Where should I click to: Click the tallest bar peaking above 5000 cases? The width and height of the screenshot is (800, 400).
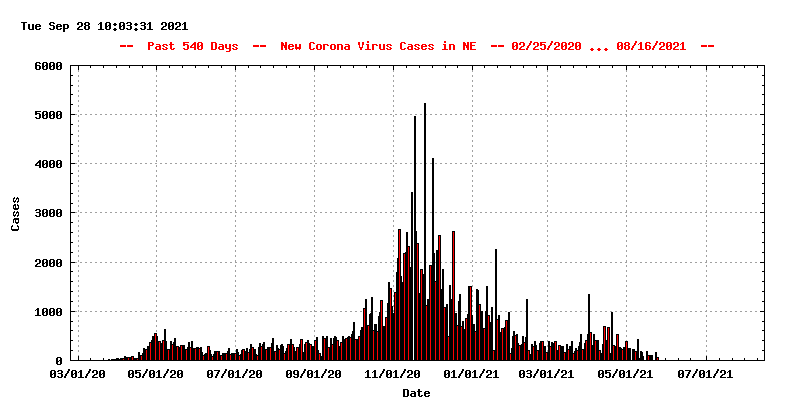click(x=425, y=232)
